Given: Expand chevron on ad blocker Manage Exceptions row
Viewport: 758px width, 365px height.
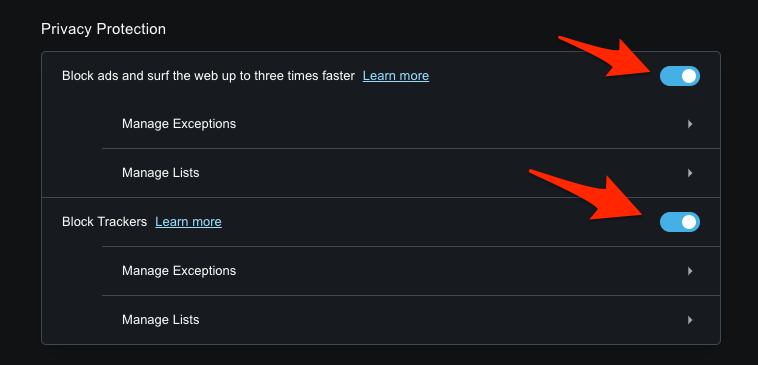Looking at the screenshot, I should (x=690, y=124).
